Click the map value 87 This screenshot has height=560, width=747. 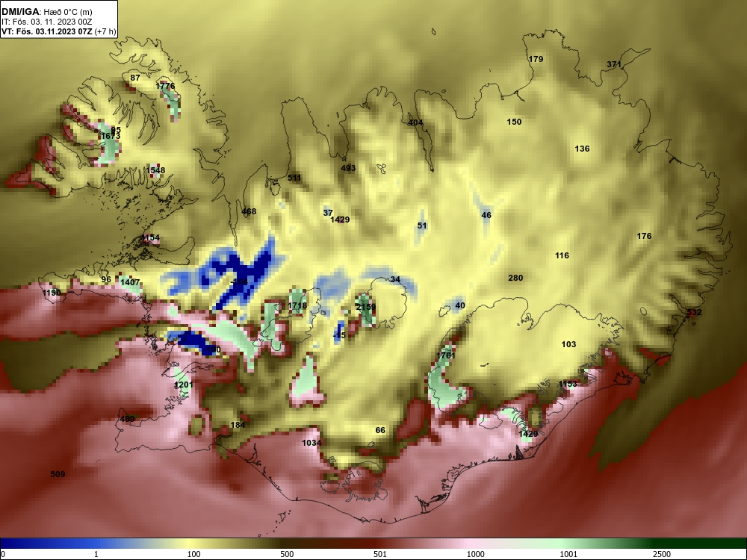135,78
